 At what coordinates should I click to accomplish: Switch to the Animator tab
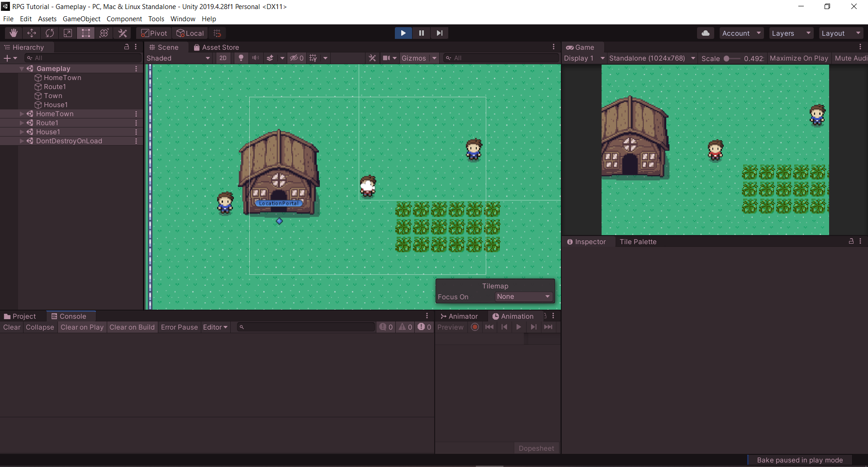[459, 316]
